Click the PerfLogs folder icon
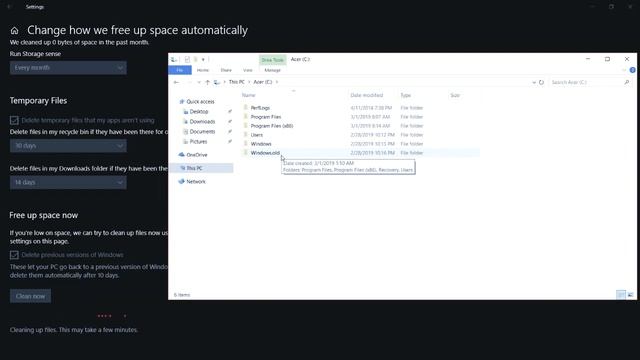 [246, 107]
